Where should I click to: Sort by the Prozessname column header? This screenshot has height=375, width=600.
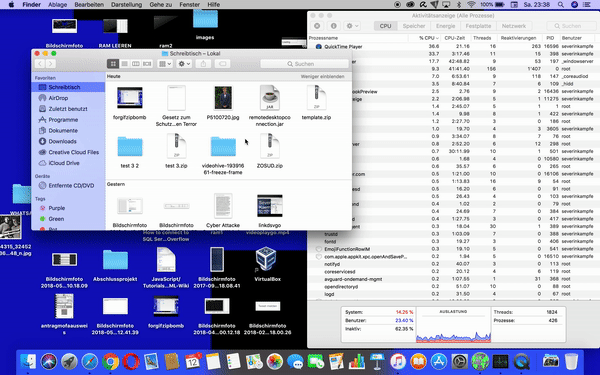click(x=358, y=38)
